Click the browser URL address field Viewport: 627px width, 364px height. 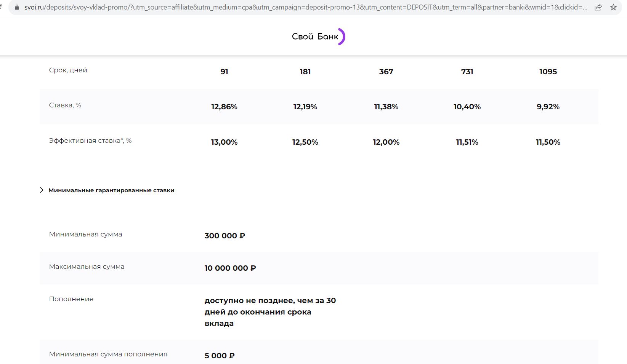click(x=306, y=7)
